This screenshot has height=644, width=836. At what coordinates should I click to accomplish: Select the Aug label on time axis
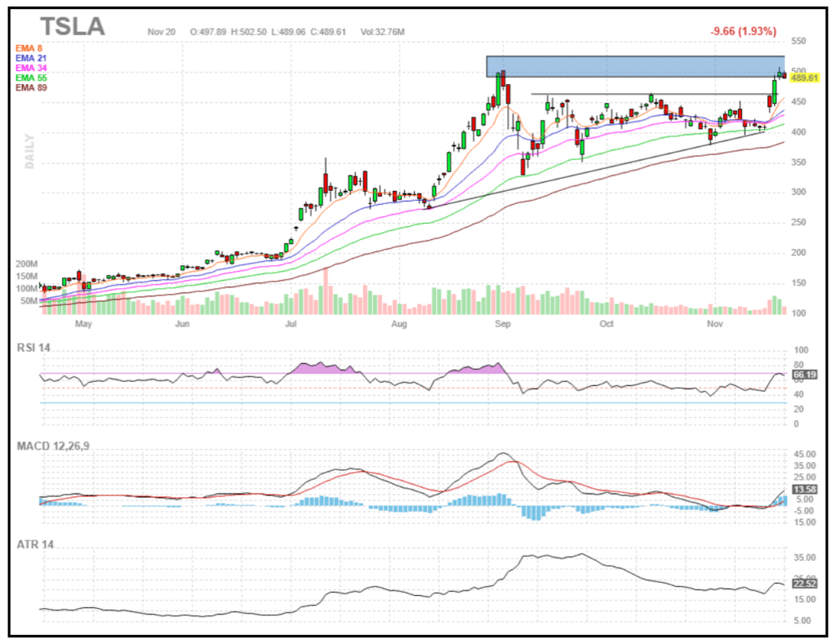point(398,324)
